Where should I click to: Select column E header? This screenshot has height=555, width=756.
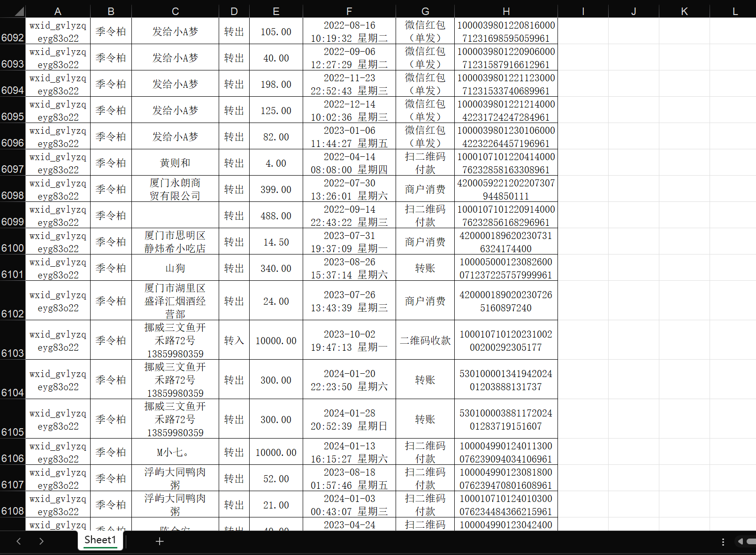[276, 11]
